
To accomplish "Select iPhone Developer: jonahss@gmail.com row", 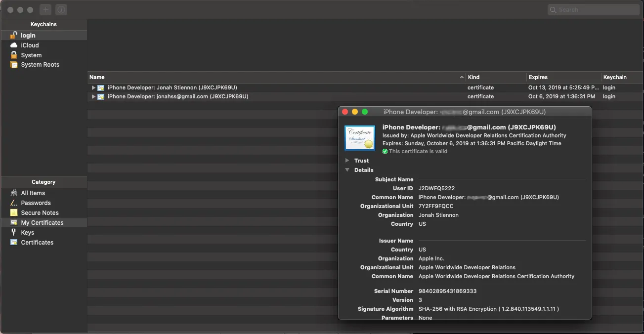I will pos(366,96).
